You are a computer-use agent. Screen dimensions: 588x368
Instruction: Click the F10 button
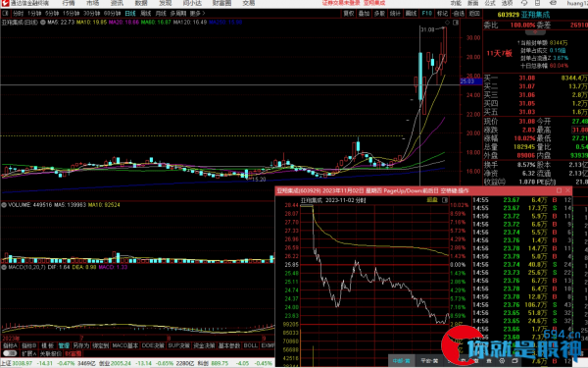(x=426, y=13)
